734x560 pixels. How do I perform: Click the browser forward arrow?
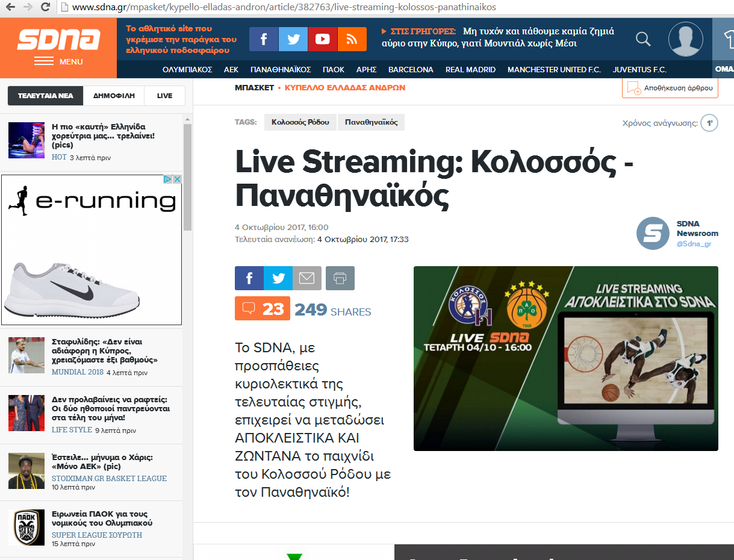pos(28,7)
